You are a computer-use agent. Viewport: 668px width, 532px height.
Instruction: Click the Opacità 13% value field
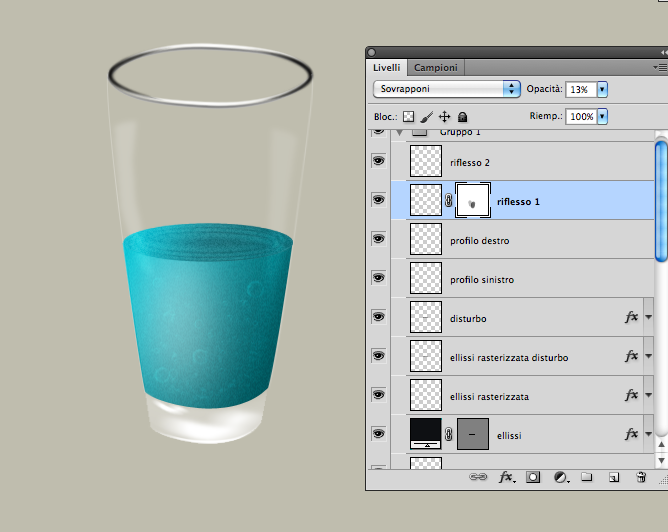click(x=581, y=89)
